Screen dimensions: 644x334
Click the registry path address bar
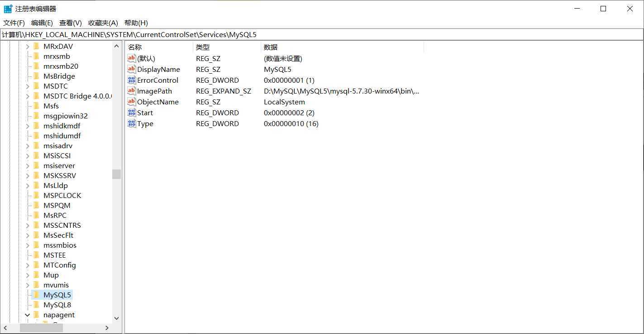tap(321, 34)
